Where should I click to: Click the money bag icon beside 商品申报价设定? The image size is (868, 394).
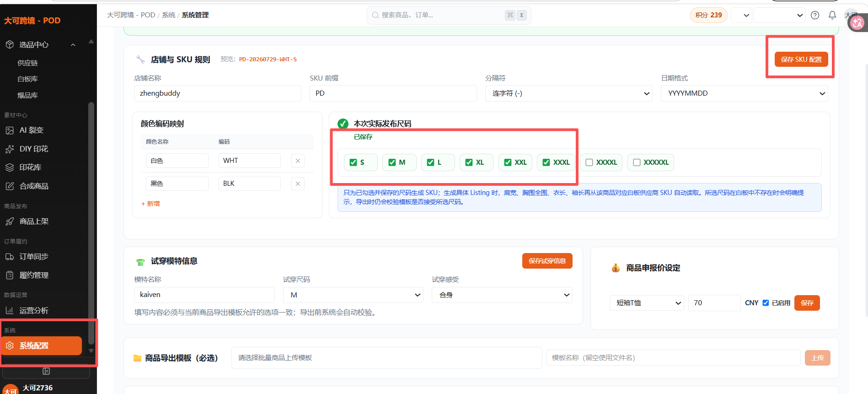(616, 268)
